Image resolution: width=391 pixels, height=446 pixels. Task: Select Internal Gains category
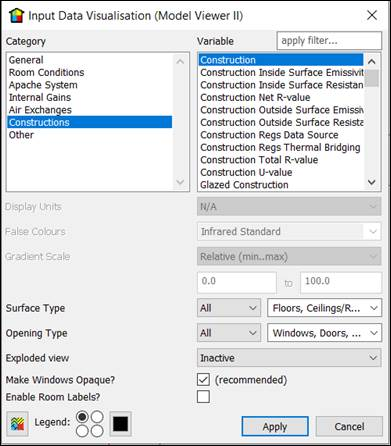pyautogui.click(x=40, y=97)
